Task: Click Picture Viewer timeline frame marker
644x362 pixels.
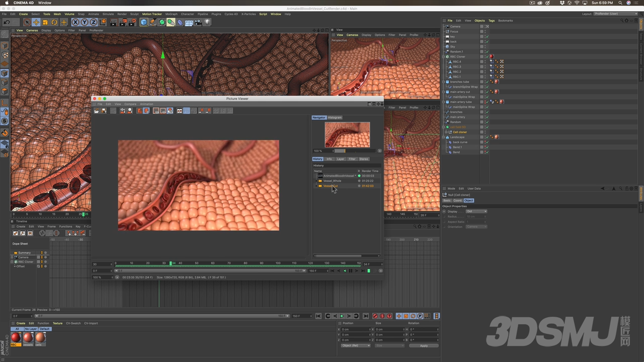Action: click(x=171, y=263)
